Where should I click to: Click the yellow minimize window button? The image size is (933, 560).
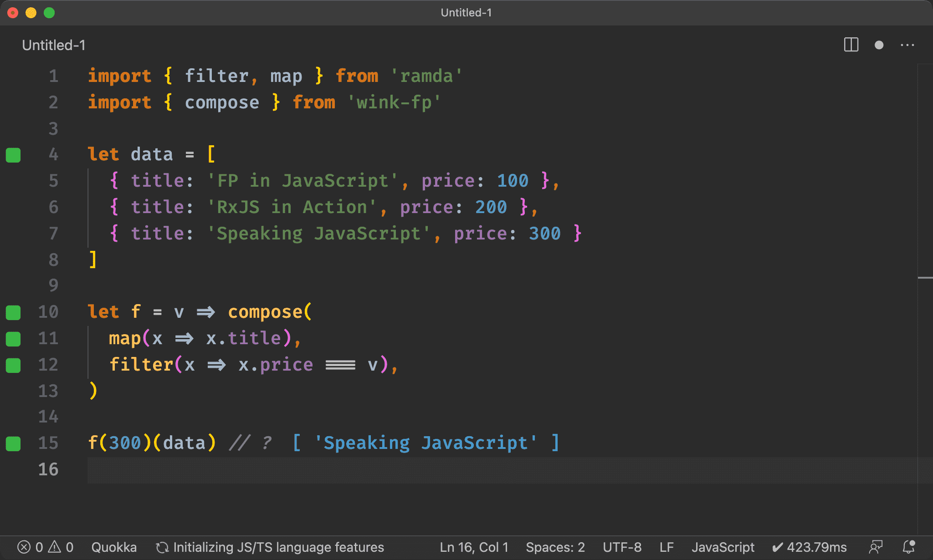click(31, 13)
